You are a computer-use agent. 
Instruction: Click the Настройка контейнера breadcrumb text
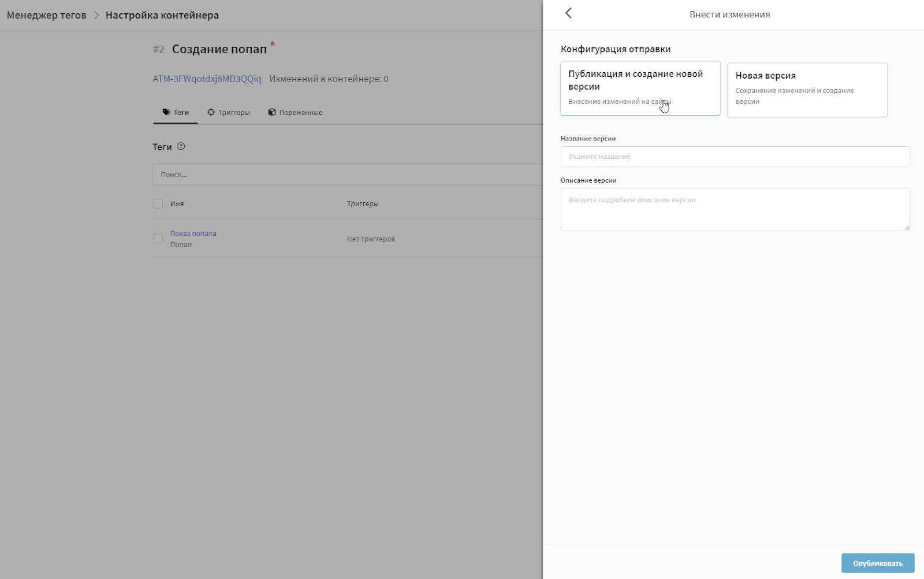(162, 15)
